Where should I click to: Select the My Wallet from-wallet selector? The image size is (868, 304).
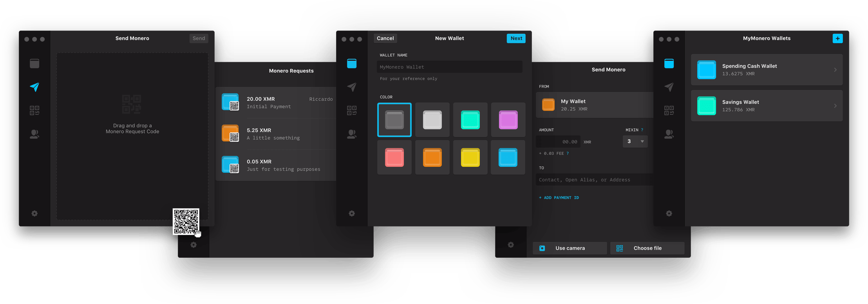pyautogui.click(x=594, y=105)
